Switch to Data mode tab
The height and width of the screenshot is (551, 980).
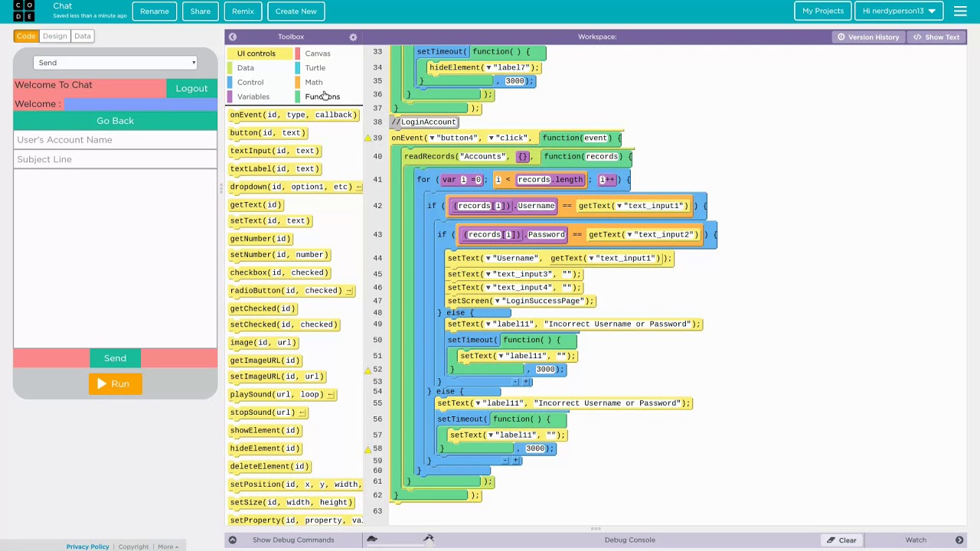(x=83, y=36)
